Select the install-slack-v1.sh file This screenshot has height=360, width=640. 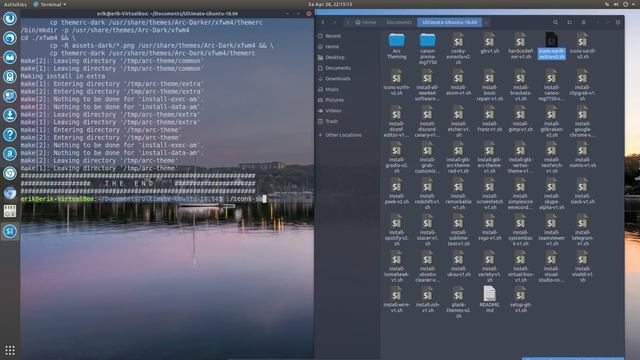tap(582, 191)
